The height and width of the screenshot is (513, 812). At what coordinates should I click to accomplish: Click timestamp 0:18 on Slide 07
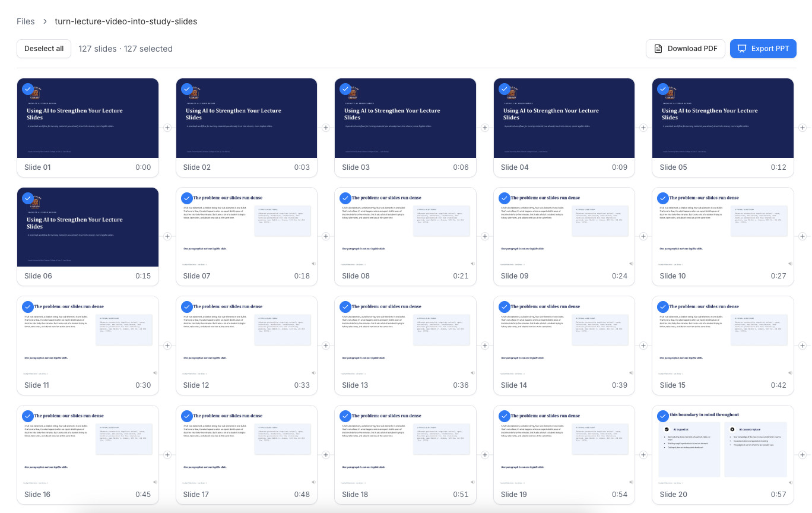pyautogui.click(x=302, y=276)
